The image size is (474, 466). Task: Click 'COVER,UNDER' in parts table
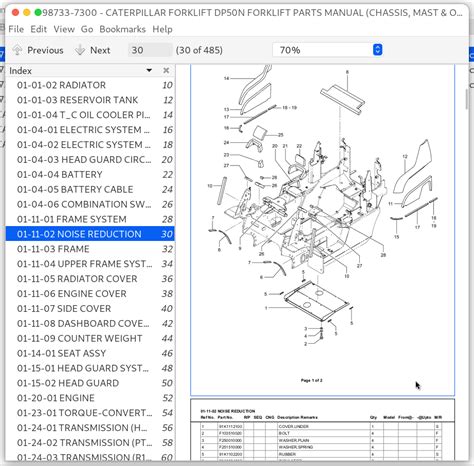pyautogui.click(x=294, y=426)
